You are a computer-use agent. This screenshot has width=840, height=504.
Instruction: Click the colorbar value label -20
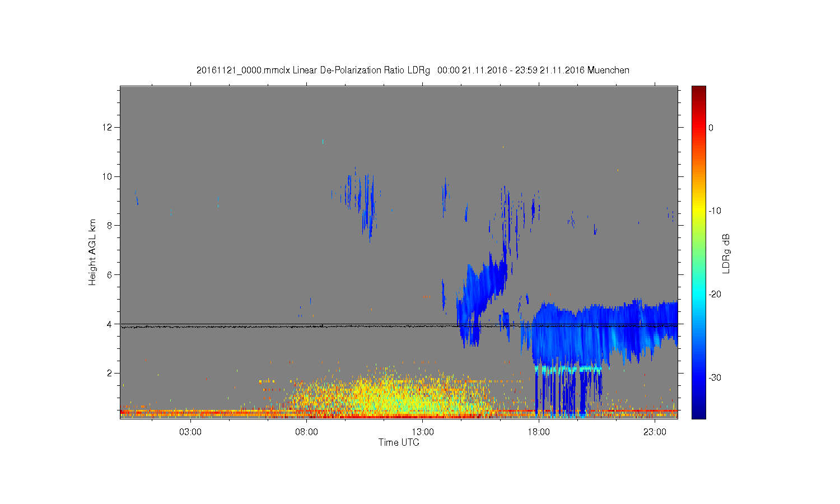[715, 295]
